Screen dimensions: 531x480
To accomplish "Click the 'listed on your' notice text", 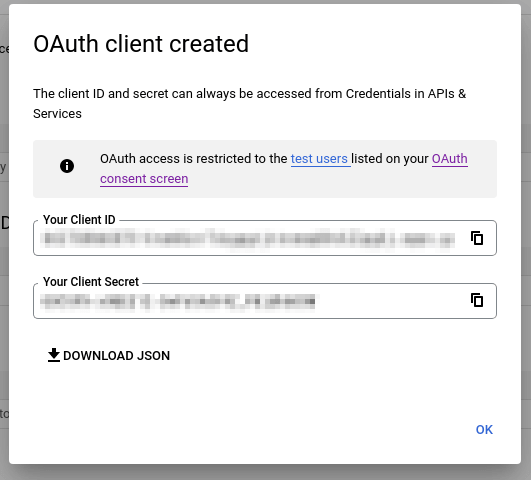I will (390, 159).
